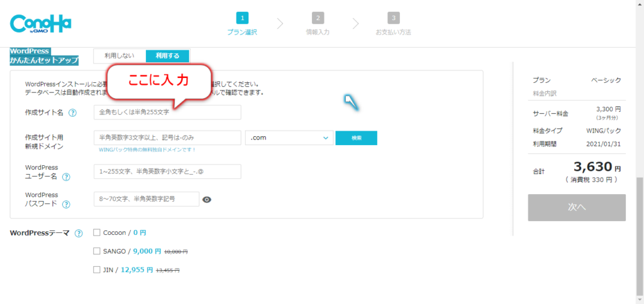Viewport: 644px width, 304px height.
Task: Focus the WordPress パスワード input field
Action: click(146, 199)
